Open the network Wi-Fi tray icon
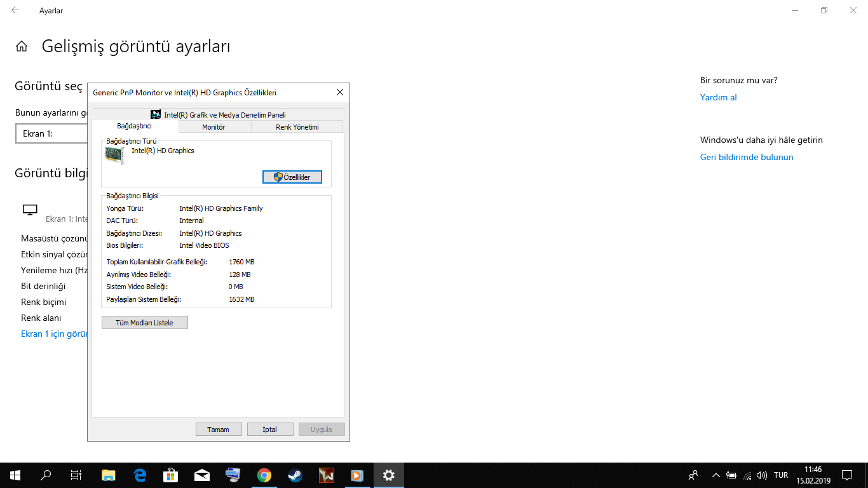868x488 pixels. click(747, 475)
